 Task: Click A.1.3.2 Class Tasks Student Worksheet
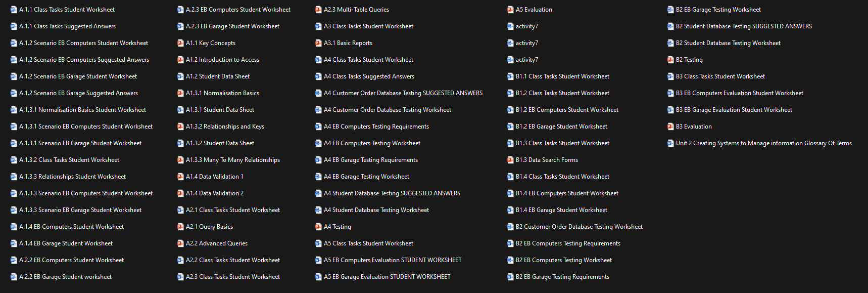[69, 160]
